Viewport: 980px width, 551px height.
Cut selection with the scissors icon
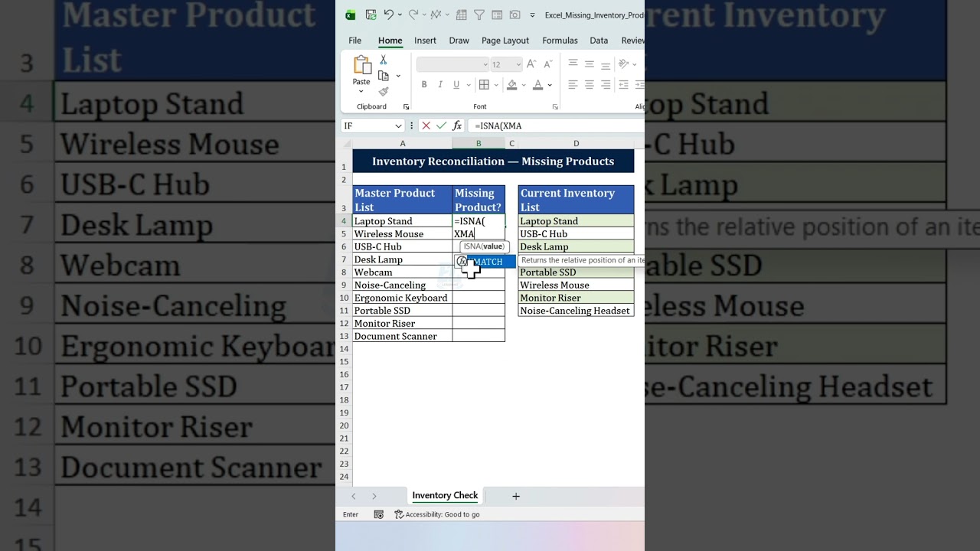(x=384, y=60)
